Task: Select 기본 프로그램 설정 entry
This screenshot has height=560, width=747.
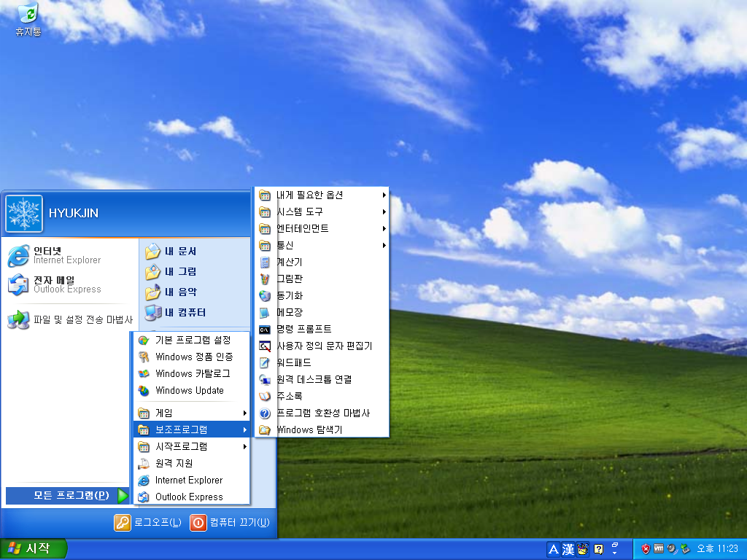Action: click(x=192, y=340)
